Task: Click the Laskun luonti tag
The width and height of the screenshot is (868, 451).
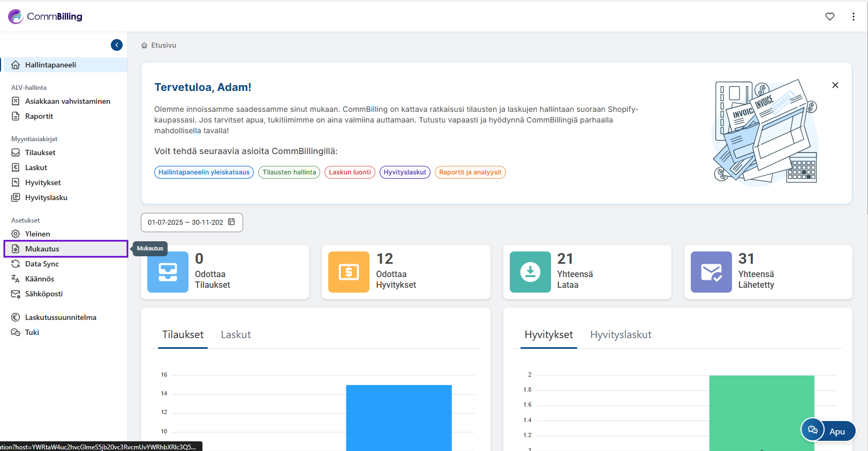Action: [x=350, y=172]
